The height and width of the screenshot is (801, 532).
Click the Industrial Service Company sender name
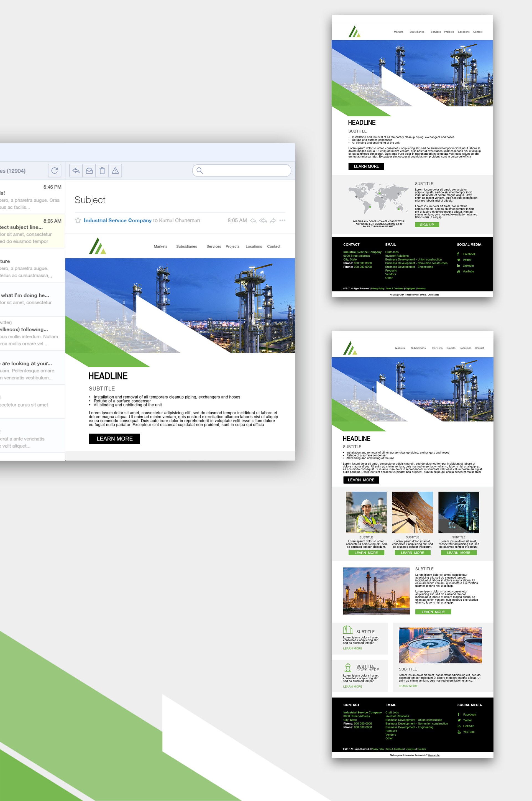coord(117,220)
